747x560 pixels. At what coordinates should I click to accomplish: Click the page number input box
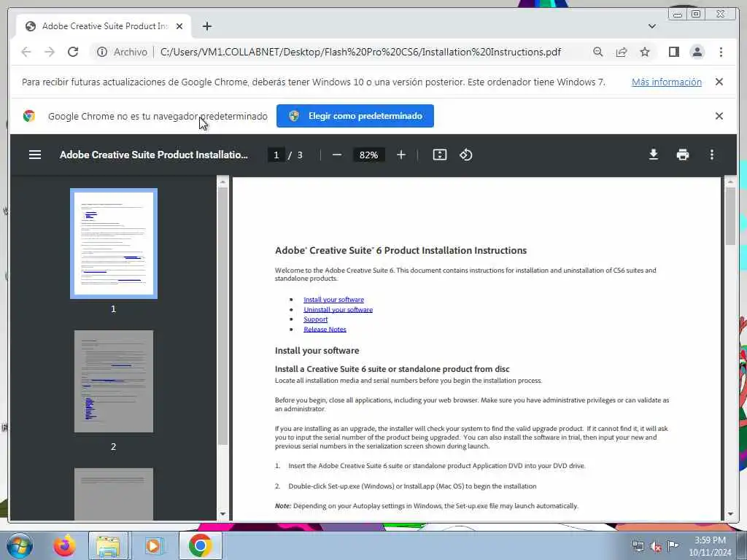tap(276, 155)
